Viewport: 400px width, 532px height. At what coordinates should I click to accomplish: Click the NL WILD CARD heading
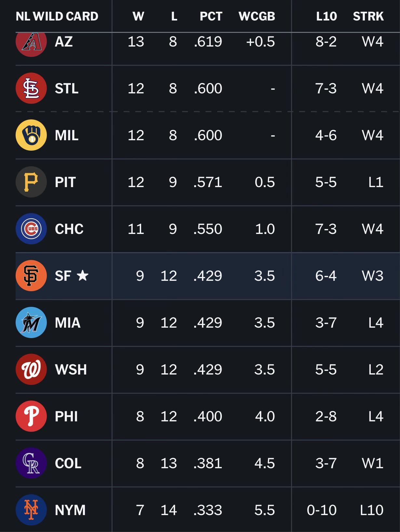57,16
